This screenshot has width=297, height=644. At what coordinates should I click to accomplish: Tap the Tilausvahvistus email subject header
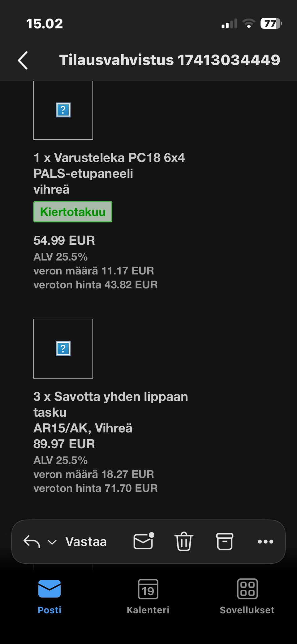[170, 60]
